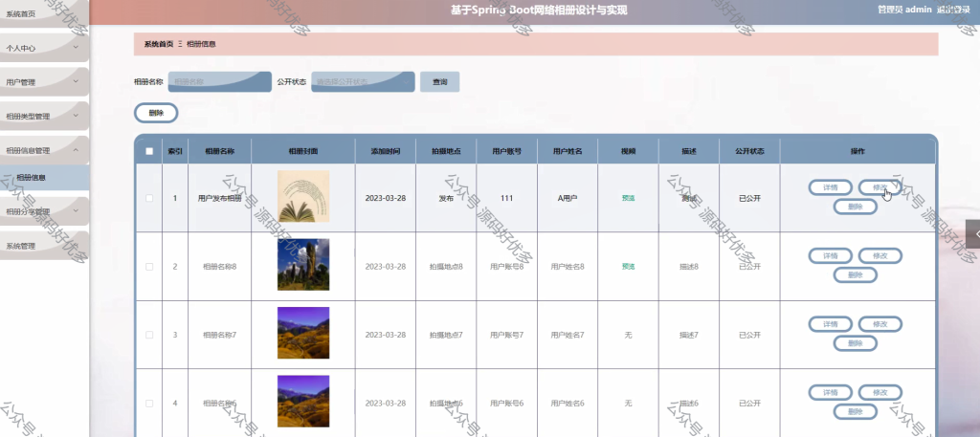Open 详情 for album 相册名称8
Image resolution: width=980 pixels, height=437 pixels.
tap(830, 255)
